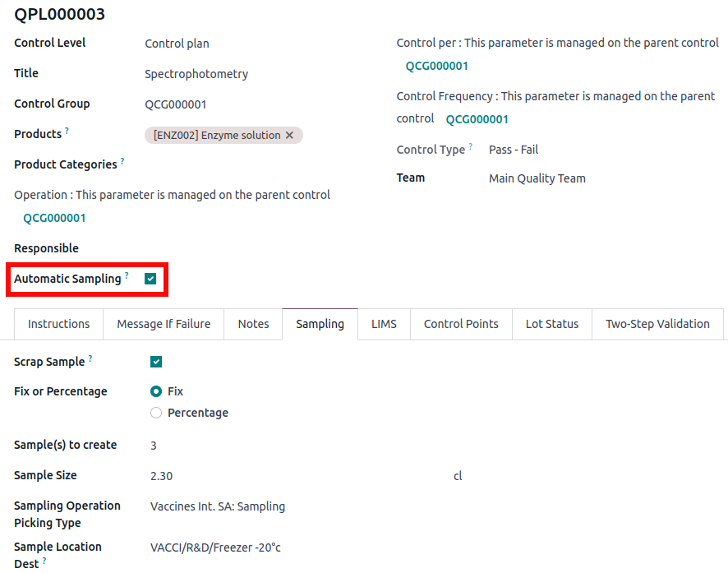
Task: Toggle the Automatic Sampling checkbox
Action: pyautogui.click(x=150, y=279)
